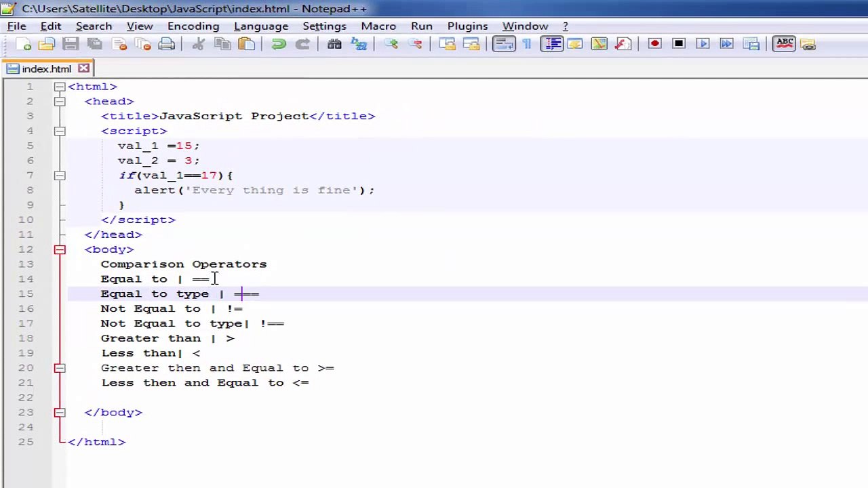
Task: Open the ? help menu
Action: (566, 26)
